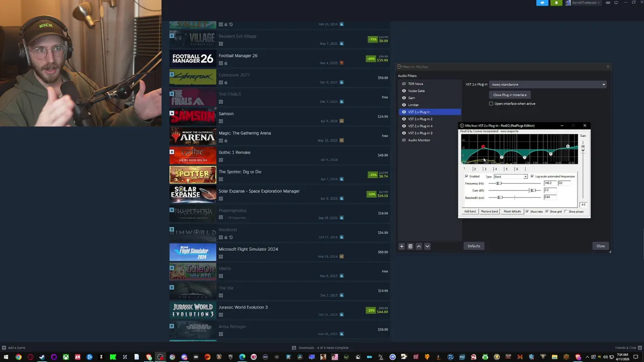Screen dimensions: 644x362
Task: Click the Close Plug-in Interface button
Action: tap(510, 95)
